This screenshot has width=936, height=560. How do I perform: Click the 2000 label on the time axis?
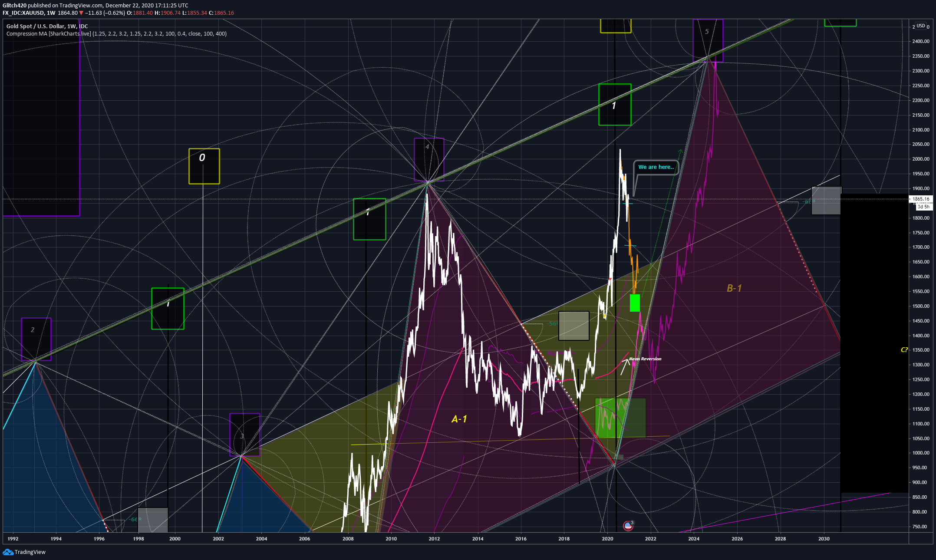[x=175, y=539]
